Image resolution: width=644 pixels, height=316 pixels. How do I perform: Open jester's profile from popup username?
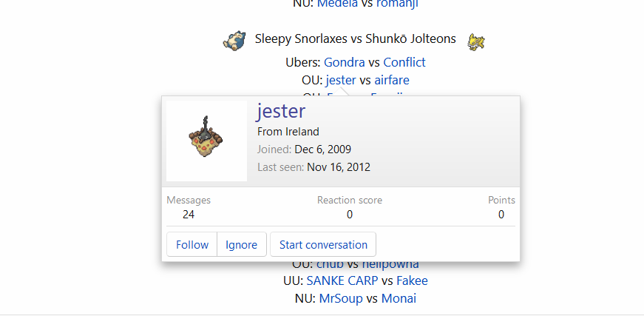coord(282,111)
